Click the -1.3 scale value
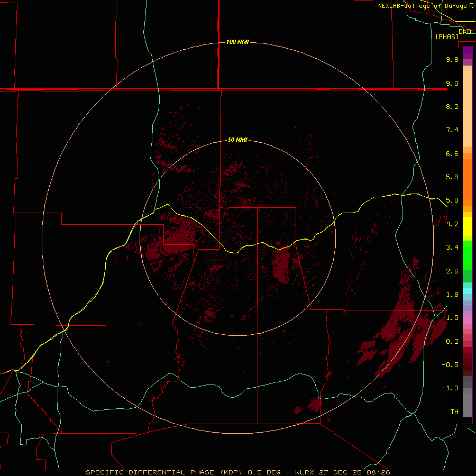Viewport: 476px width, 476px height. pyautogui.click(x=450, y=388)
